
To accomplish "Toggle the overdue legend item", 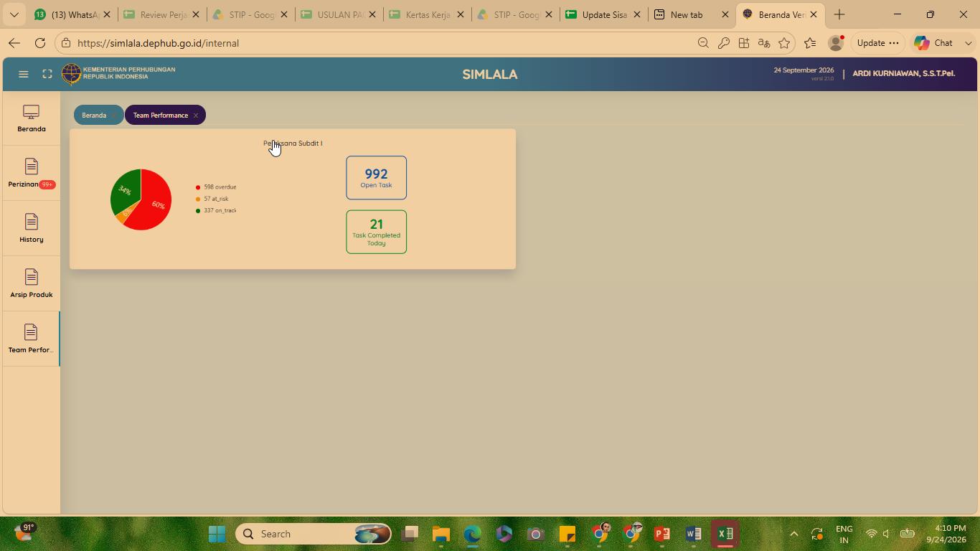I will pos(216,187).
